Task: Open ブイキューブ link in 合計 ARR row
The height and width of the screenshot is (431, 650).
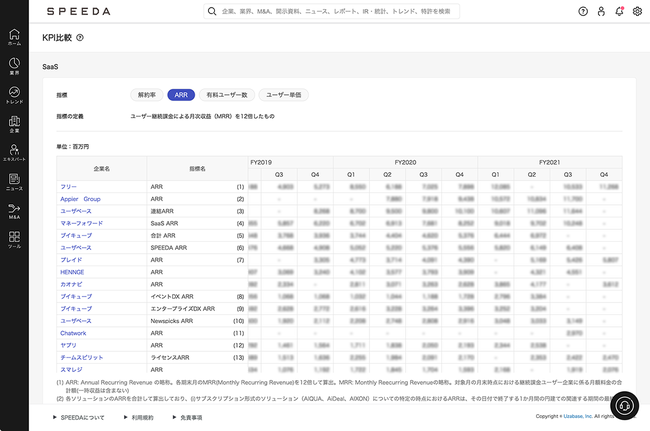Action: click(x=76, y=235)
